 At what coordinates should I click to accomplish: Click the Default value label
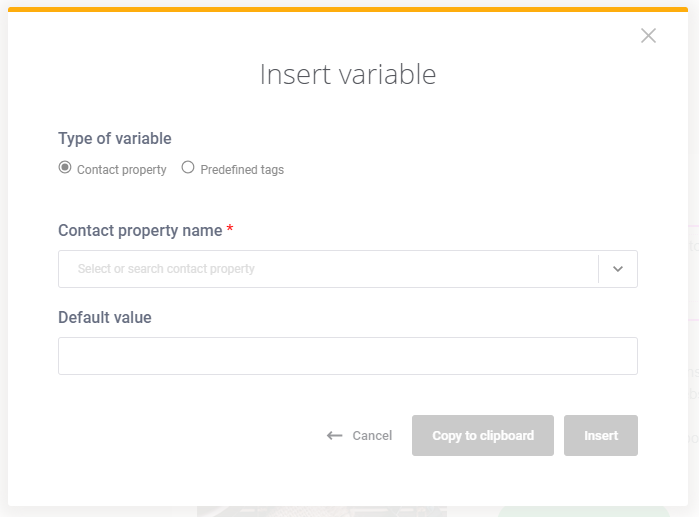tap(105, 317)
